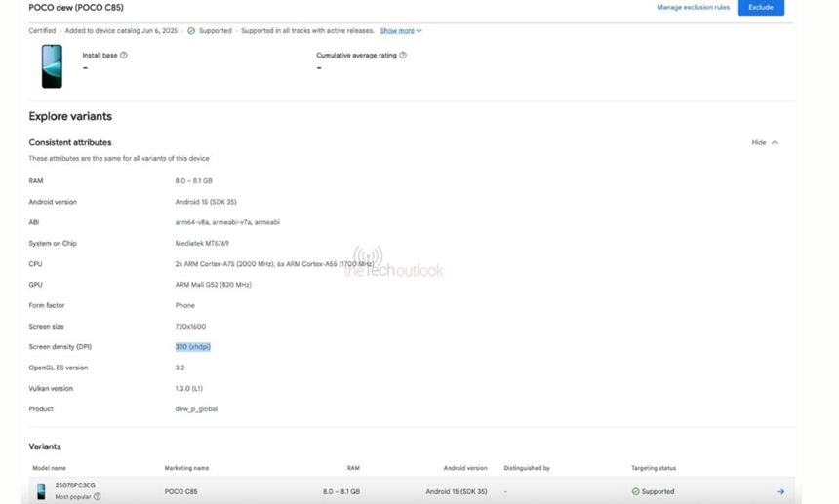Click '720x1600' screen size value
The height and width of the screenshot is (504, 839).
pos(190,327)
